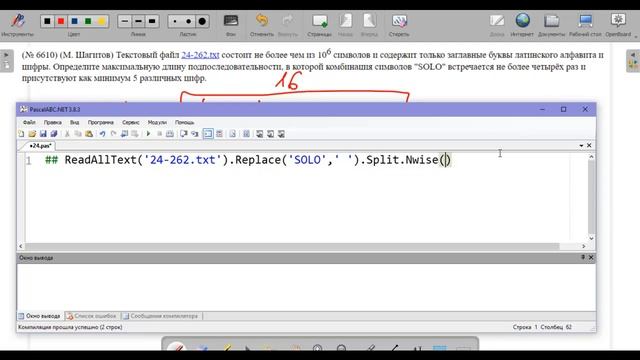Open the Помощь menu
Viewport: 640px width, 360px height.
coord(184,122)
